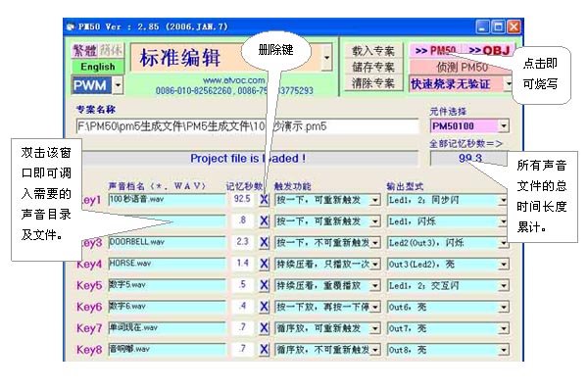Click the X icon in the second key row

(264, 220)
